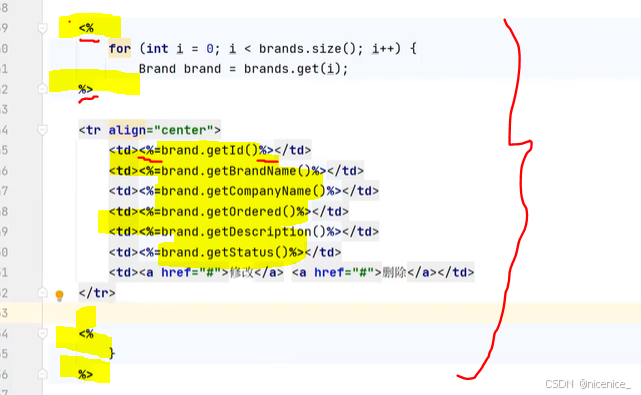Screen dimensions: 641x395
Task: Click the fold end marker at final %>
Action: (x=43, y=374)
